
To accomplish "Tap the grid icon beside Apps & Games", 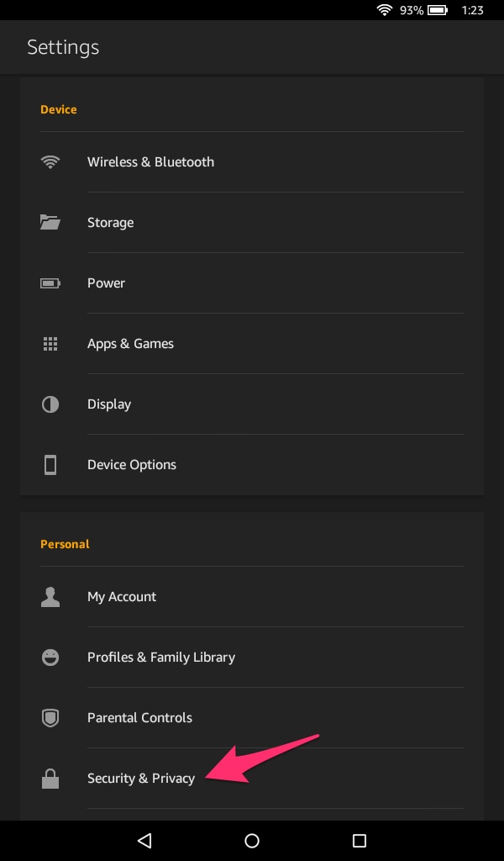I will 50,344.
